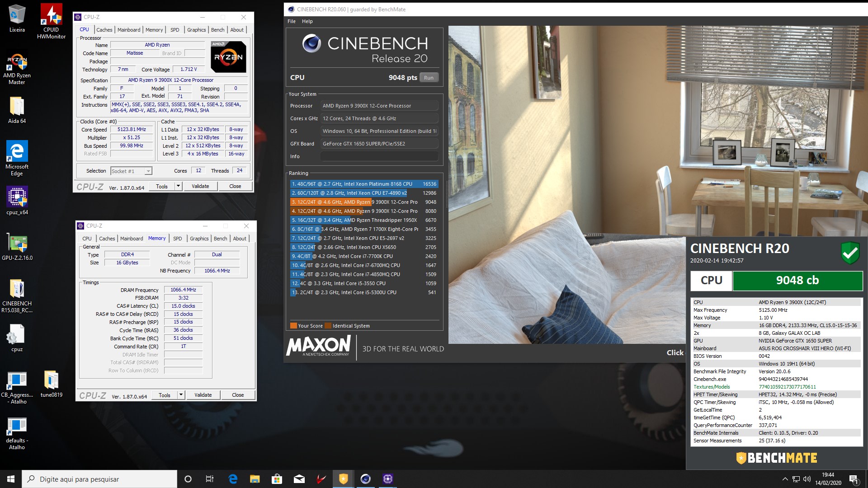
Task: Open File menu in Cinebench
Action: pyautogui.click(x=292, y=21)
